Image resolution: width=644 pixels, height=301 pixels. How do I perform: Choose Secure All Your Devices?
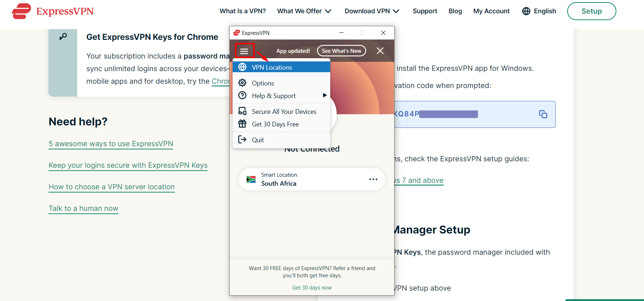coord(284,111)
